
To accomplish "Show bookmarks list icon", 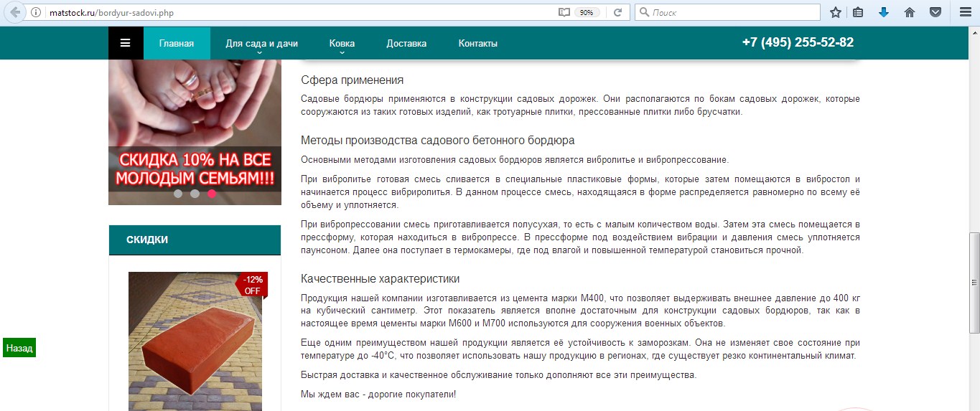I will pyautogui.click(x=858, y=12).
